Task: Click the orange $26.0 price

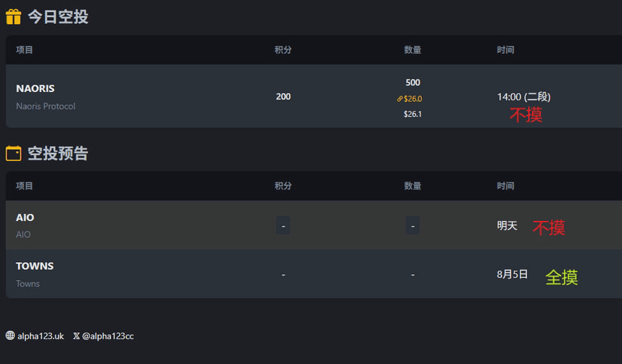Action: 413,99
